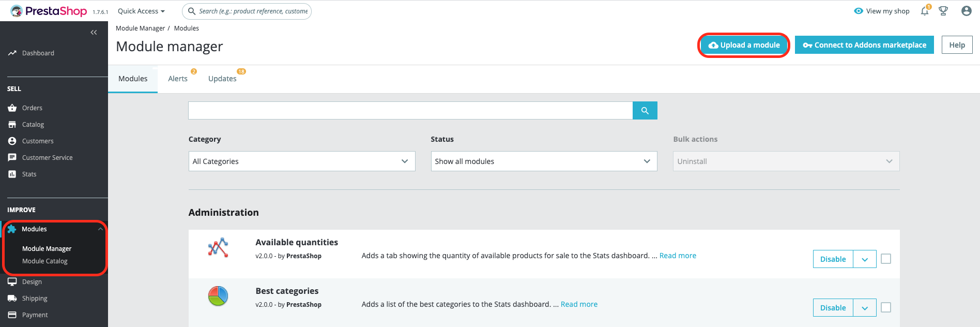Collapse the Modules sidebar menu chevron
The width and height of the screenshot is (980, 327).
coord(100,229)
